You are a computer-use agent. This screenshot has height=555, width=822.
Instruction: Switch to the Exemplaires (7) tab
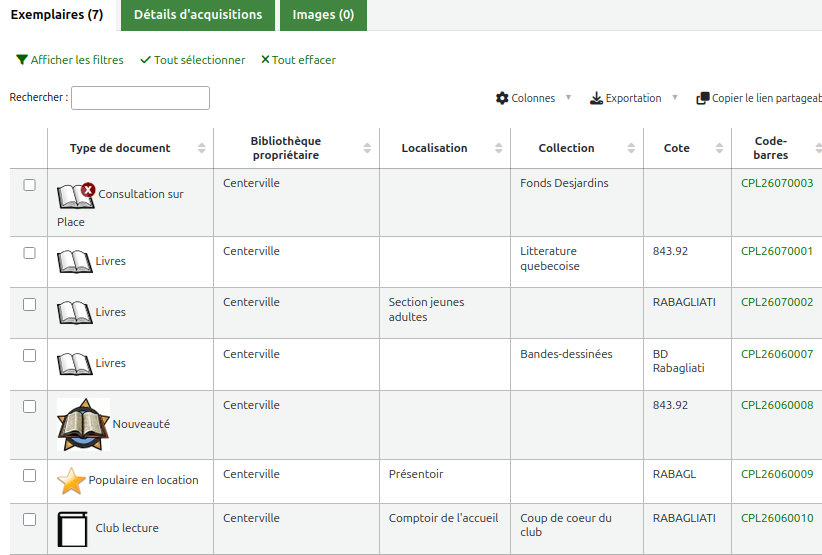(57, 15)
